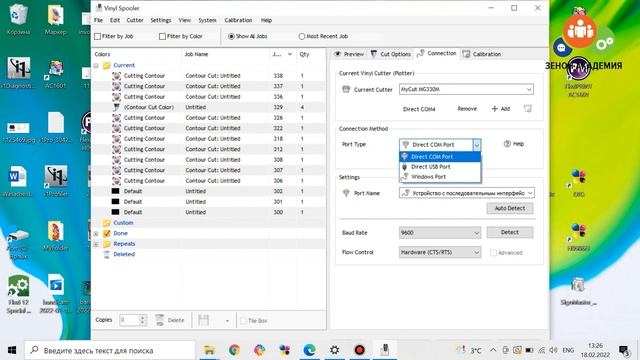Enable the Filter by Job checkbox
Image resolution: width=640 pixels, height=360 pixels.
tap(98, 36)
